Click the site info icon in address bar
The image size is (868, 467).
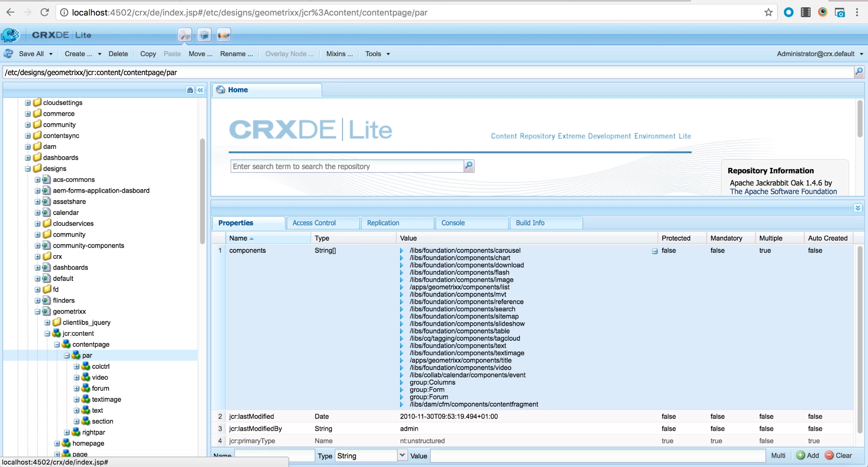tap(64, 12)
